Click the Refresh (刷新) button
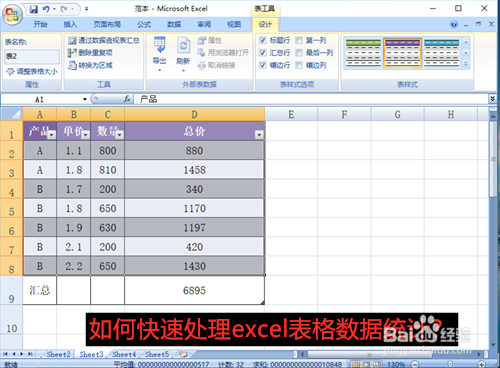 [183, 54]
